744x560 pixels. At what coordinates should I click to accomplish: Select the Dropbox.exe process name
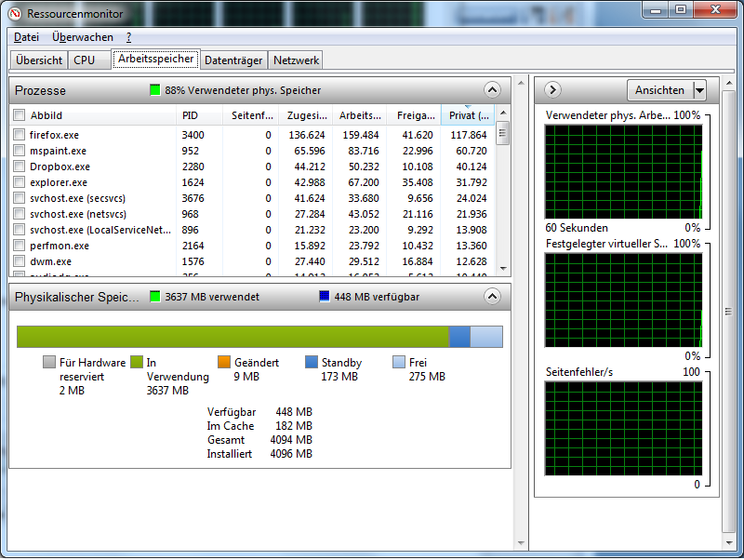(x=60, y=167)
